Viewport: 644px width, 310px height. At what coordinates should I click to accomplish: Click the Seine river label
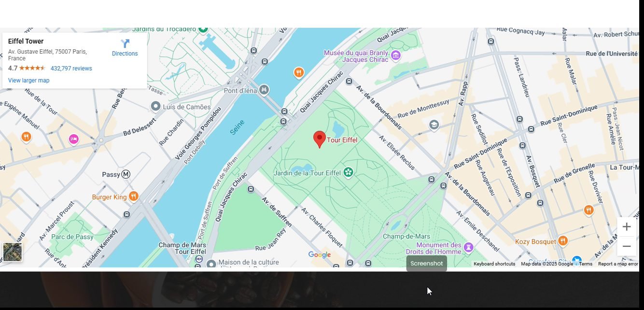[237, 127]
